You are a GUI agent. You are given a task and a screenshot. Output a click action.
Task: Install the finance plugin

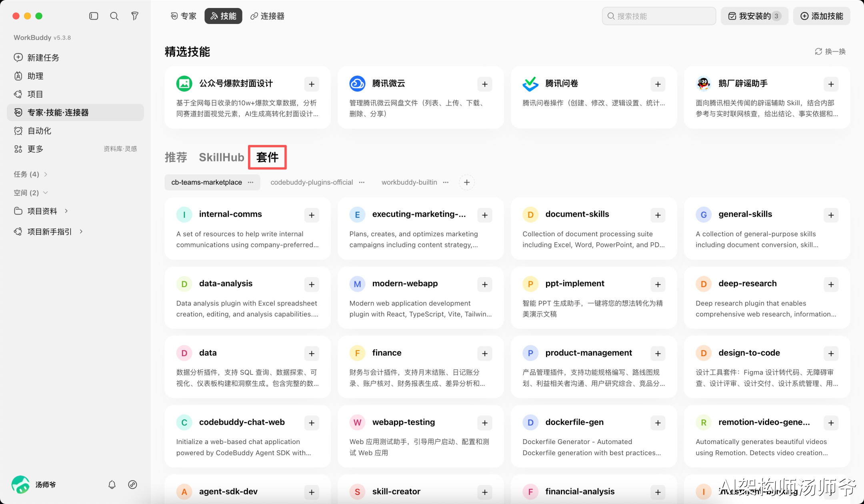(485, 353)
